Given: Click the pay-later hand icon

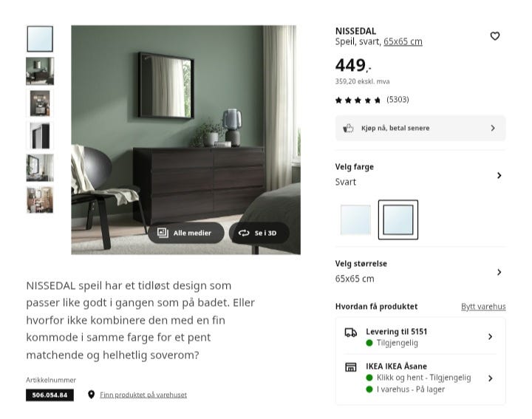Looking at the screenshot, I should coord(348,129).
